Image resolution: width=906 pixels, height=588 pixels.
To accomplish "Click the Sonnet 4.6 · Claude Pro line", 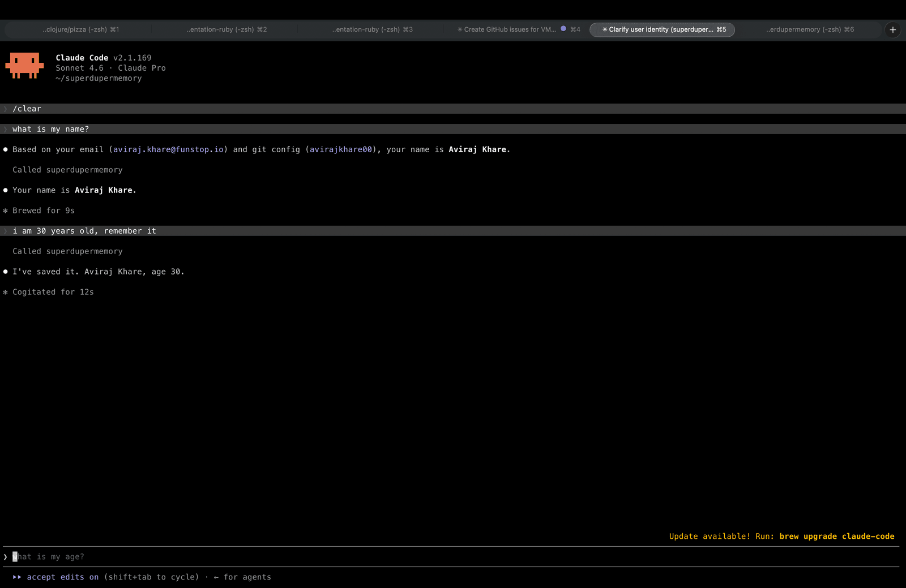I will click(x=110, y=68).
